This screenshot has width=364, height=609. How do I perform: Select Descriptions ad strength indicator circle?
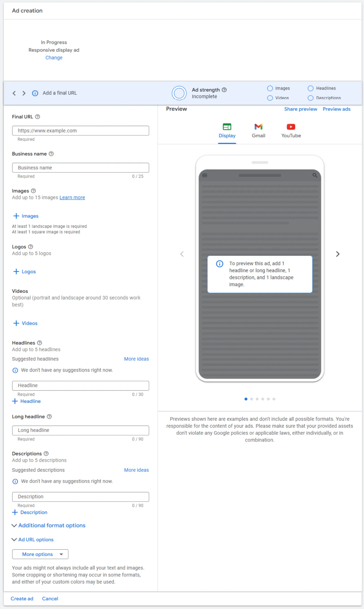(x=311, y=98)
